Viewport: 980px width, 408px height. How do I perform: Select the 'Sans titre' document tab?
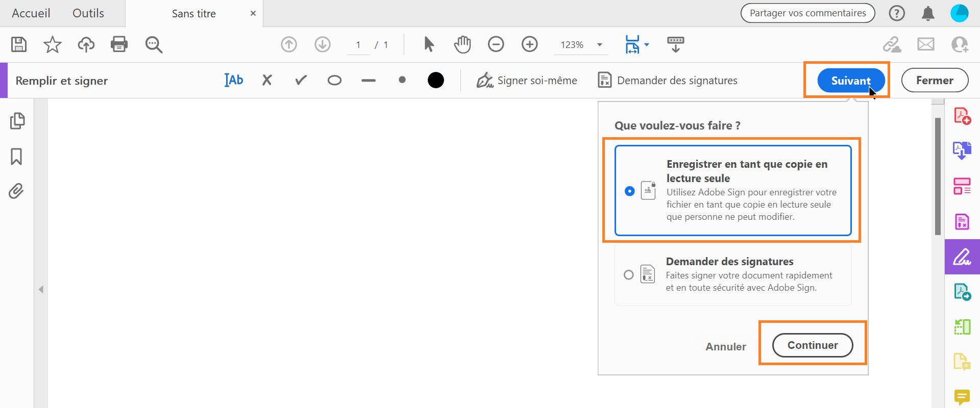click(x=194, y=14)
